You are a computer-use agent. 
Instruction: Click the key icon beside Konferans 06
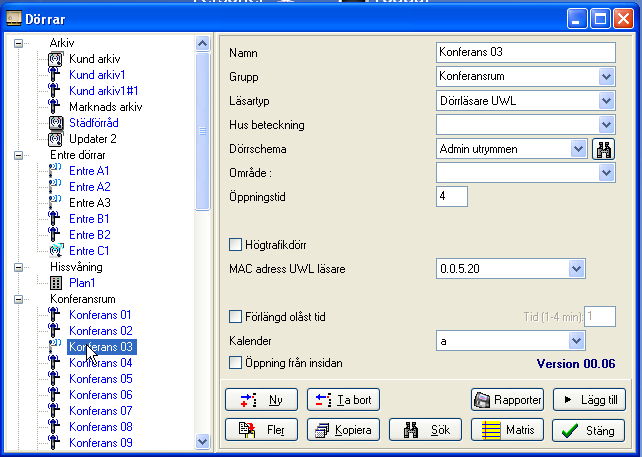[x=54, y=395]
